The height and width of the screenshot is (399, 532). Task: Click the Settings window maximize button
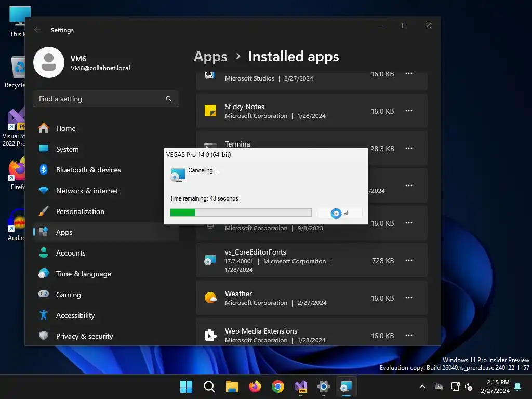404,26
